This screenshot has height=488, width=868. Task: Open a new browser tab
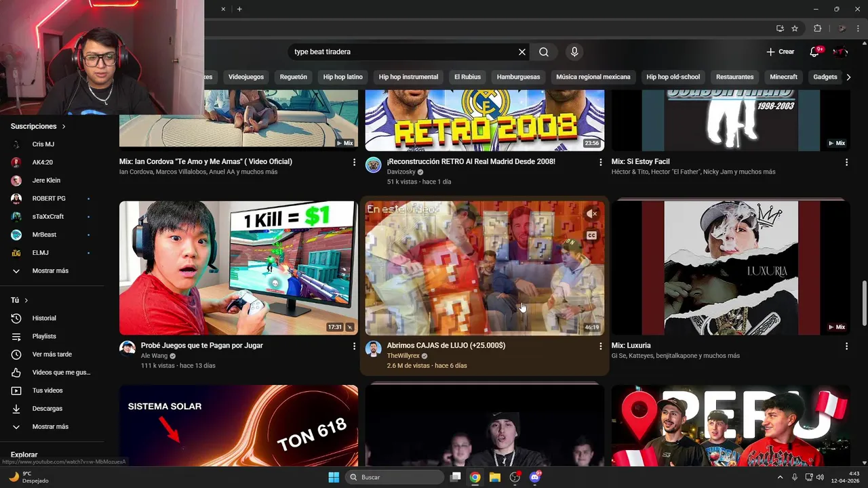(239, 9)
